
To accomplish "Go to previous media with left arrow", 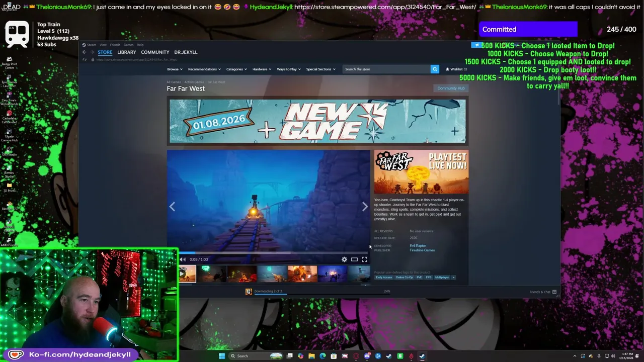I will (172, 207).
